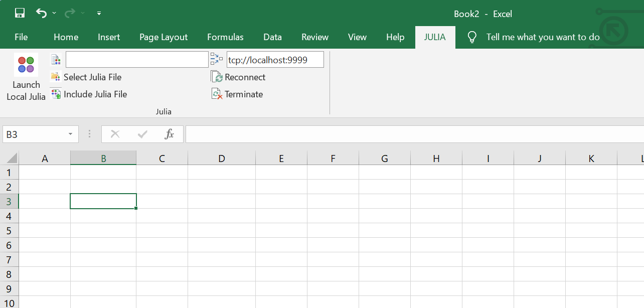Select the JULIA ribbon tab
This screenshot has width=644, height=308.
click(435, 37)
